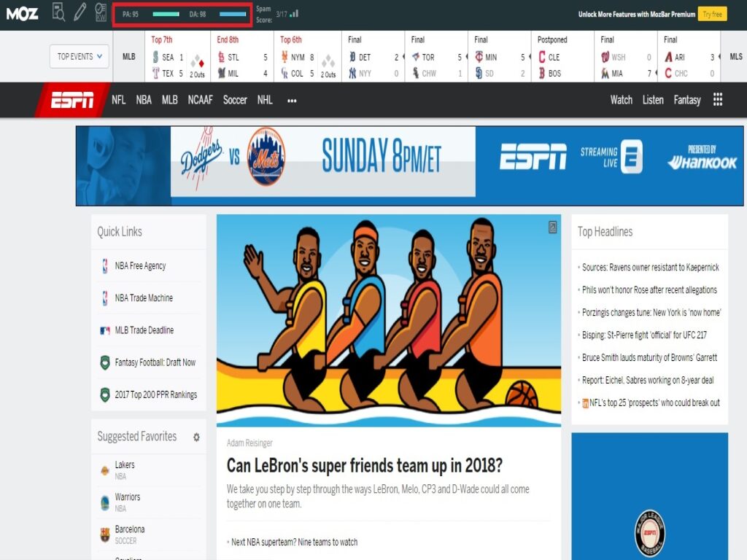
Task: Click the 2017 Top 200 PPR shield icon
Action: point(105,394)
